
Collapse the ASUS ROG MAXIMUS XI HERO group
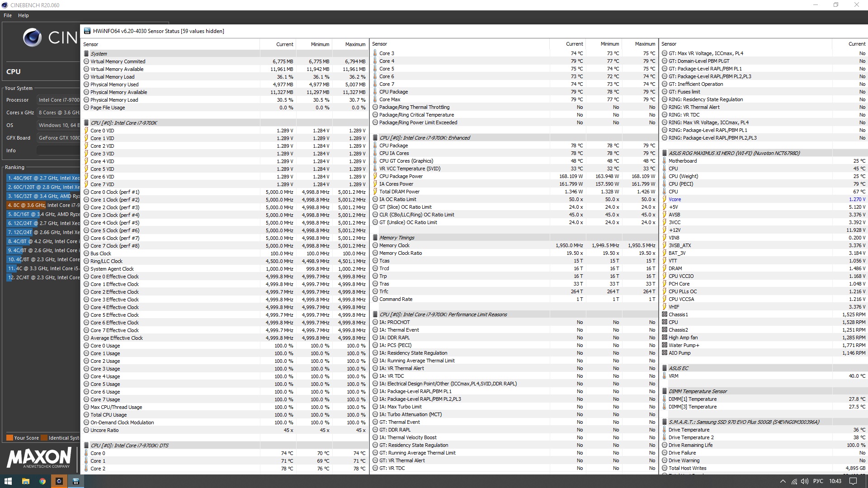[734, 153]
